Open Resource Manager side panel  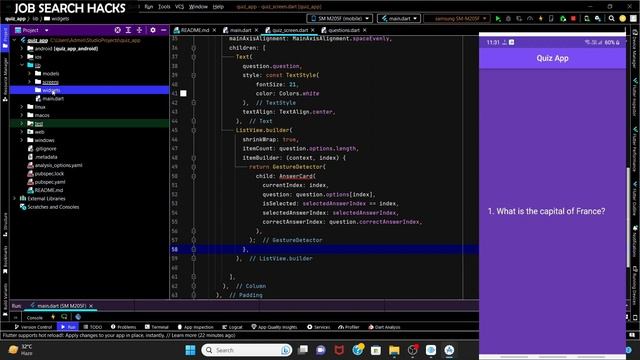(5, 79)
